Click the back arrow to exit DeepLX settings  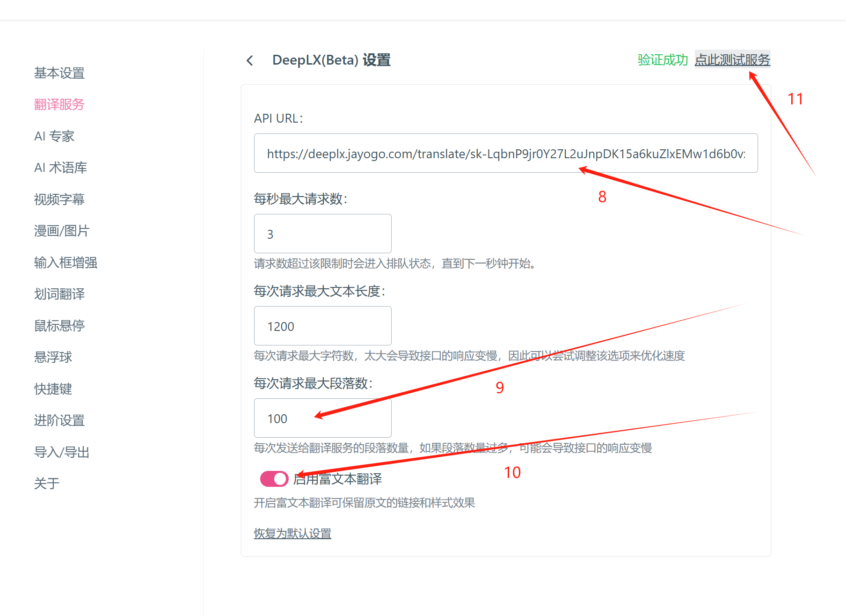coord(249,60)
